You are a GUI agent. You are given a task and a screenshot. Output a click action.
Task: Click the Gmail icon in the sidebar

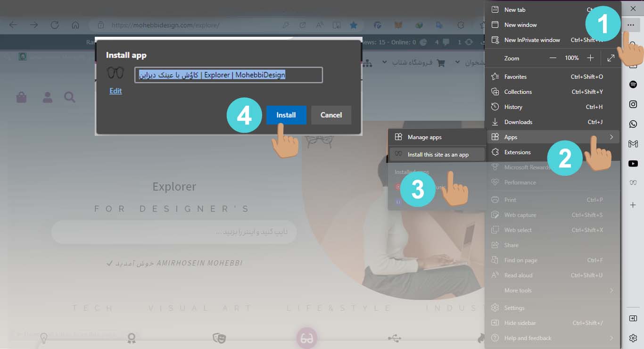click(633, 144)
